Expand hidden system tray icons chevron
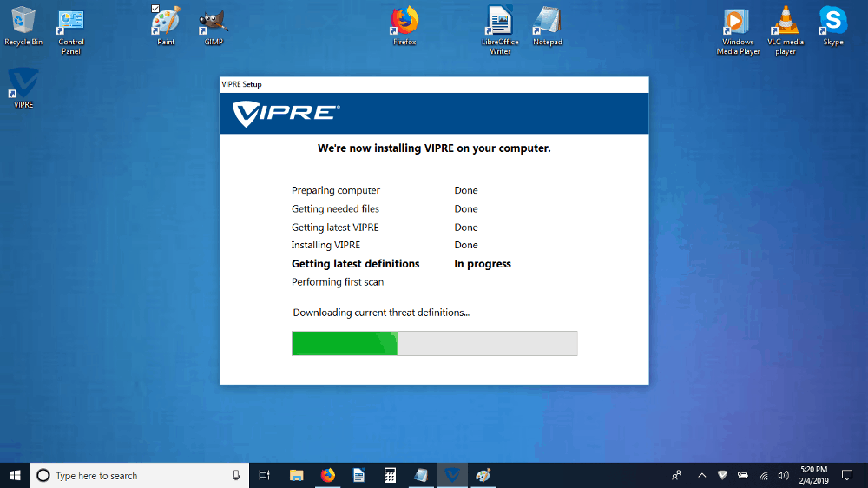This screenshot has width=868, height=488. click(702, 475)
